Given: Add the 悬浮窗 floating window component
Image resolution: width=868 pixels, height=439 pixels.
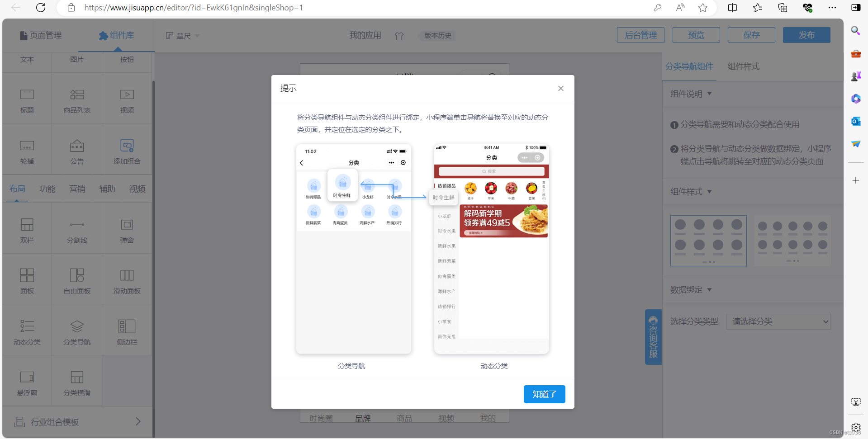Looking at the screenshot, I should (x=27, y=381).
